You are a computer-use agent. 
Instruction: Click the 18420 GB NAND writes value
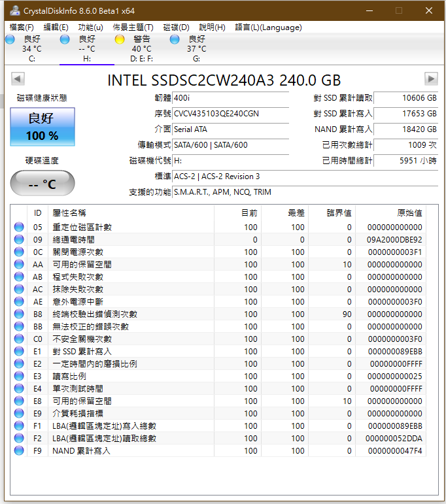406,129
